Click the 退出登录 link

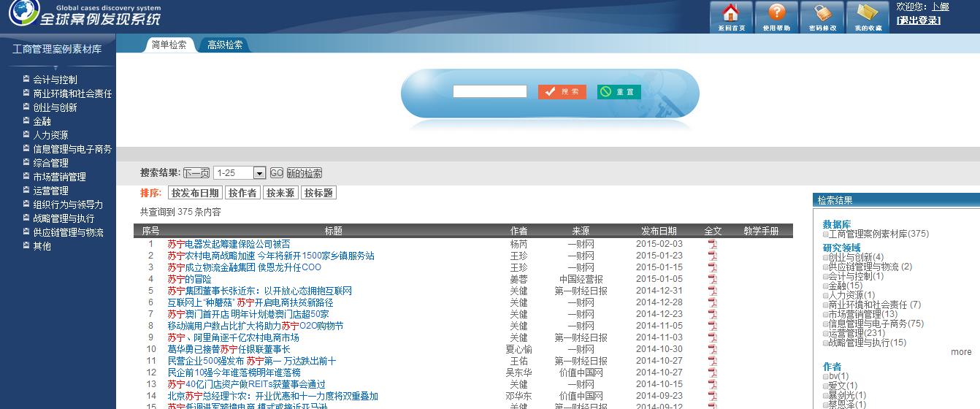pyautogui.click(x=919, y=20)
